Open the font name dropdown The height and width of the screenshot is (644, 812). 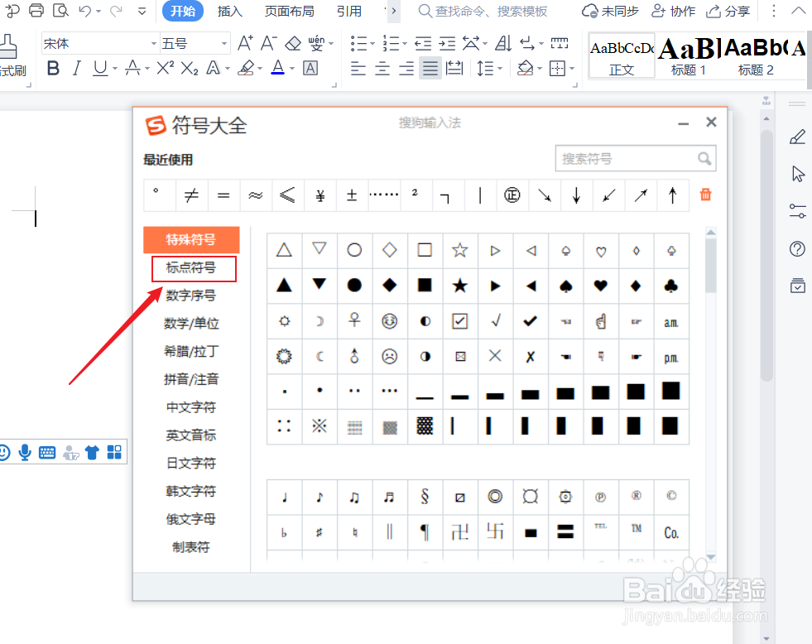pyautogui.click(x=155, y=42)
